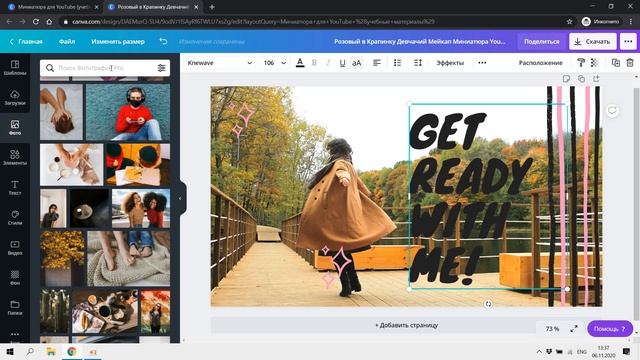Open the font size 106 dropdown

coord(275,63)
